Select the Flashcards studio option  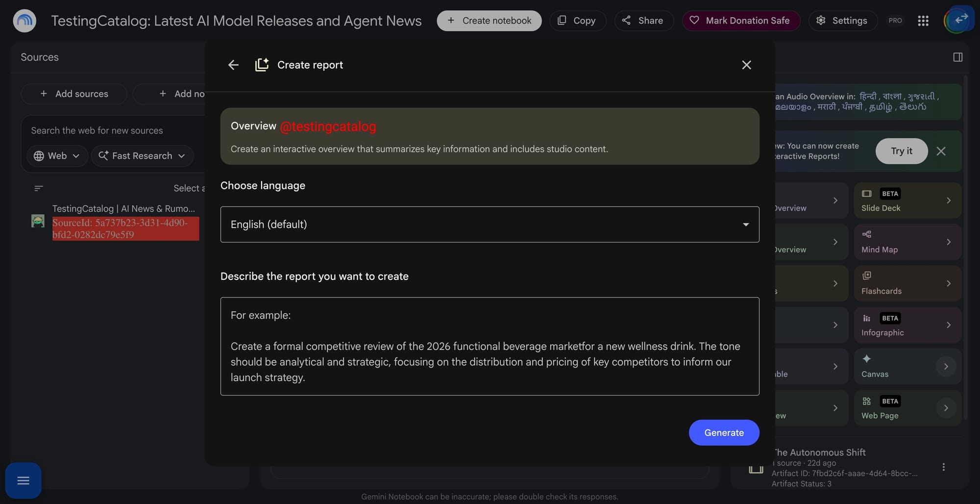(907, 283)
